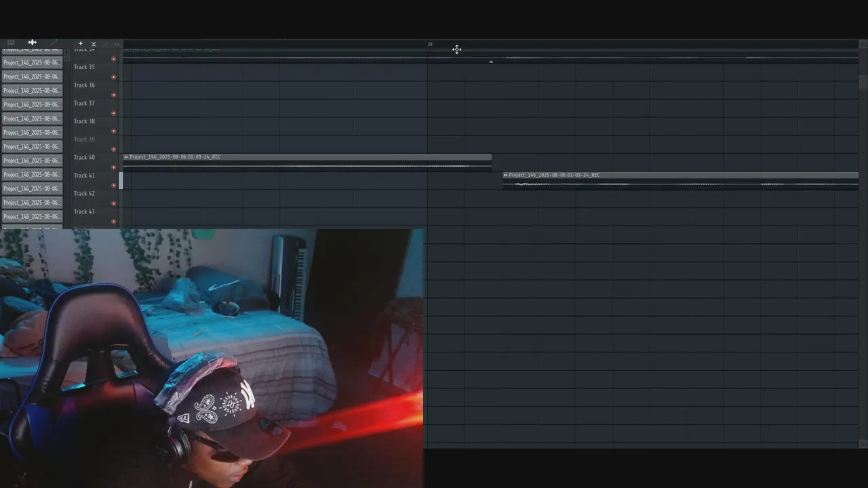This screenshot has width=868, height=488.
Task: Select the Track 40 label
Action: click(84, 157)
